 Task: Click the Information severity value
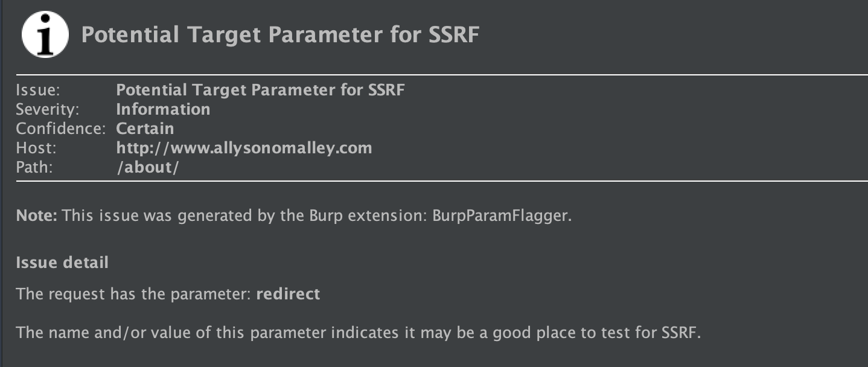click(163, 109)
